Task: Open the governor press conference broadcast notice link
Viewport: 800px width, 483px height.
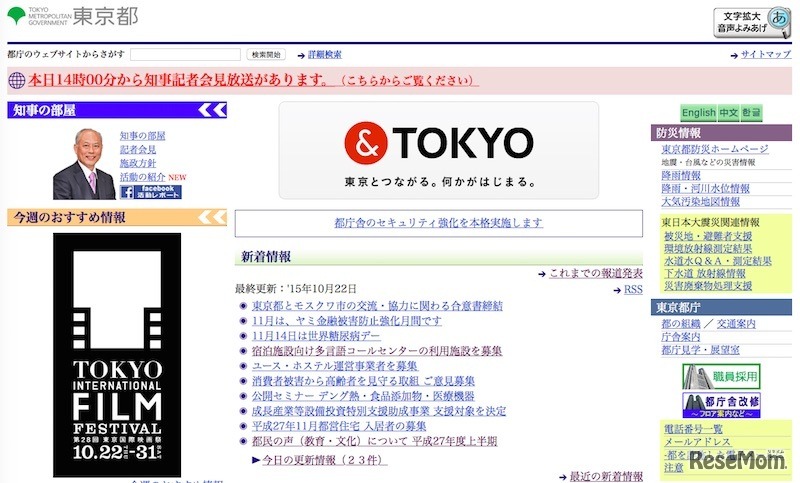Action: click(x=253, y=80)
